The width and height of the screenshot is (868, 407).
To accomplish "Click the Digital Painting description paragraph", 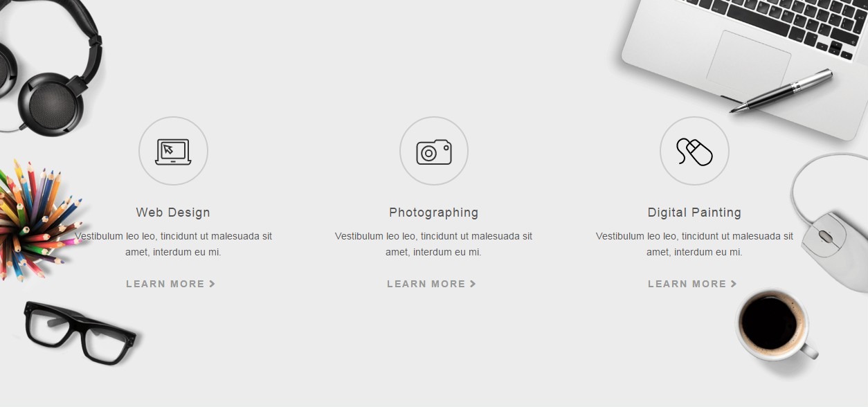I will (694, 244).
